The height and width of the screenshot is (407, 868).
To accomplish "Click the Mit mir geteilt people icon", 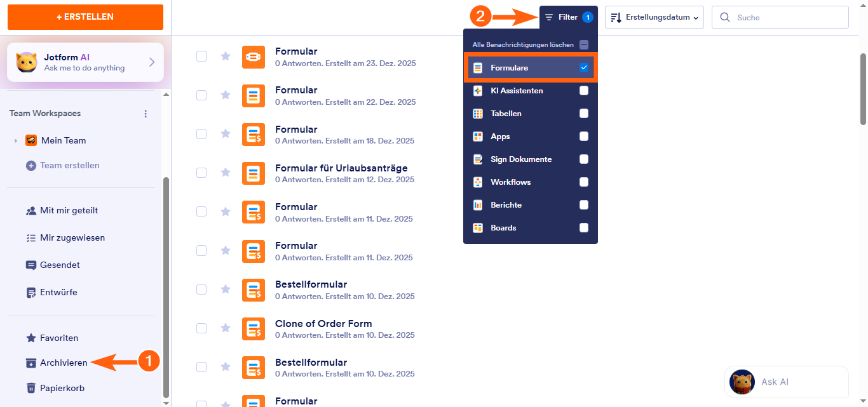I will coord(31,210).
